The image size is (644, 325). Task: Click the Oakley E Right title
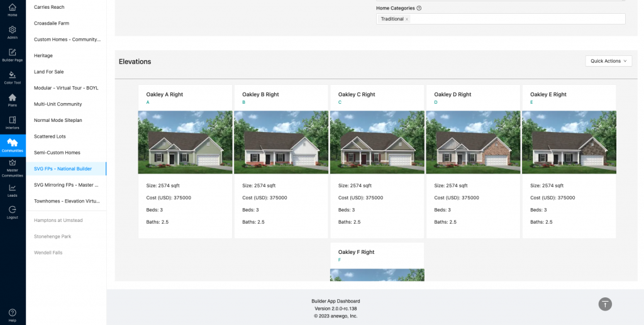pos(548,94)
